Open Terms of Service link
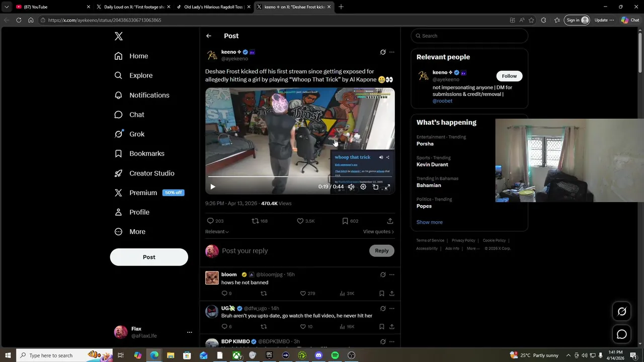This screenshot has width=644, height=362. pos(430,240)
